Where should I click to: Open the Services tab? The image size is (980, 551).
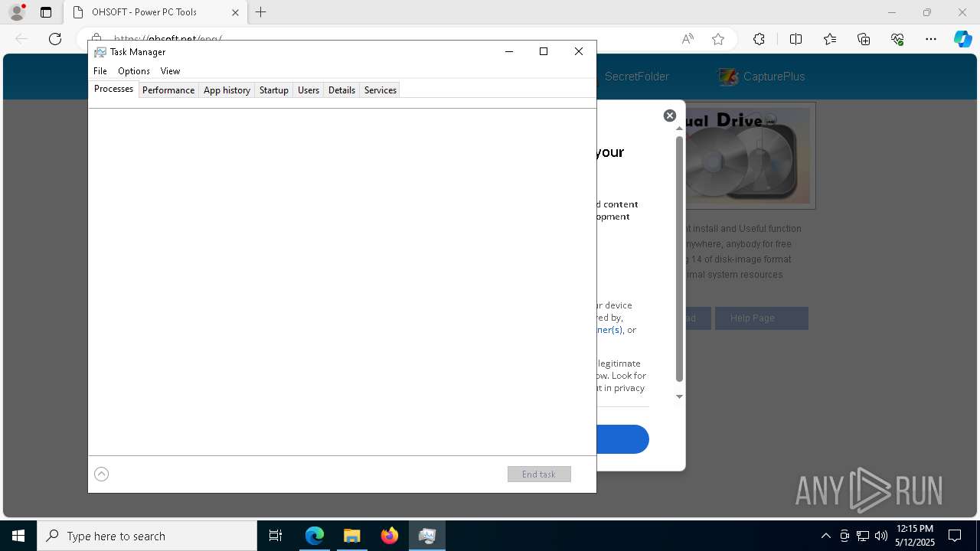[381, 90]
